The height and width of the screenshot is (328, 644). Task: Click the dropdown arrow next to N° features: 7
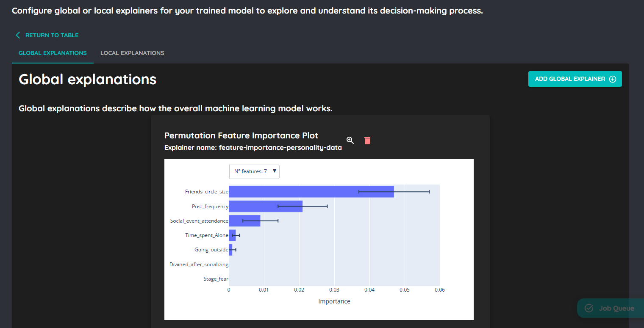(x=275, y=171)
